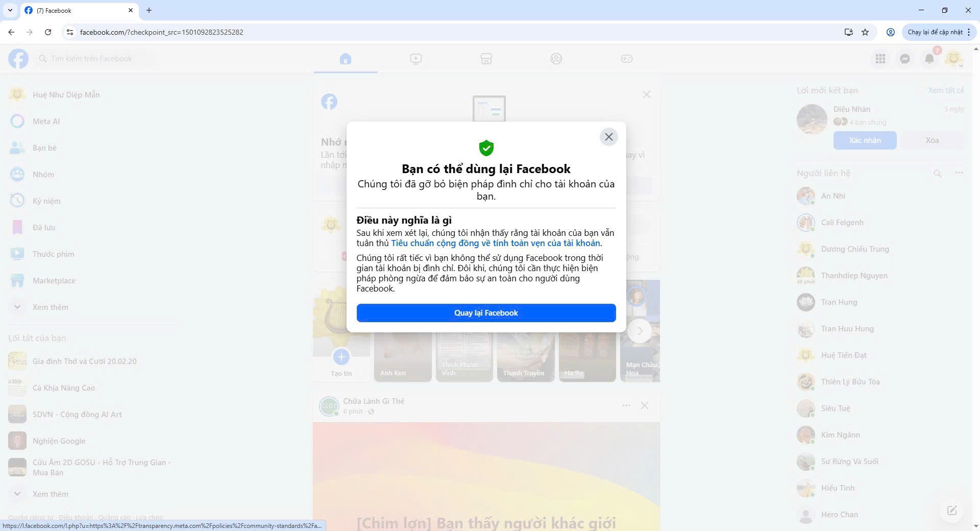
Task: Focus the Tìm kiếm trên Facebook search box
Action: pyautogui.click(x=94, y=59)
